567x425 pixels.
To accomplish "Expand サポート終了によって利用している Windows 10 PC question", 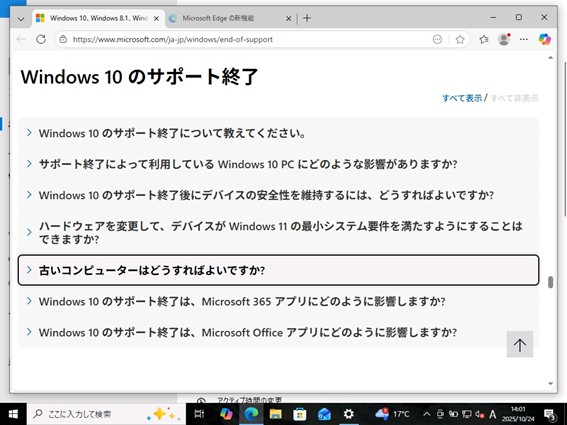I will coord(278,164).
